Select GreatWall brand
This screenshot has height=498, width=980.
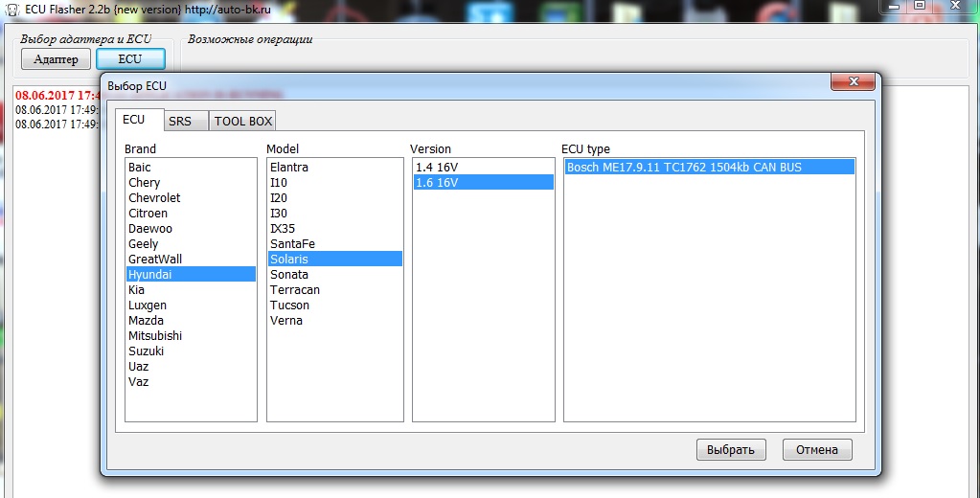pyautogui.click(x=191, y=259)
